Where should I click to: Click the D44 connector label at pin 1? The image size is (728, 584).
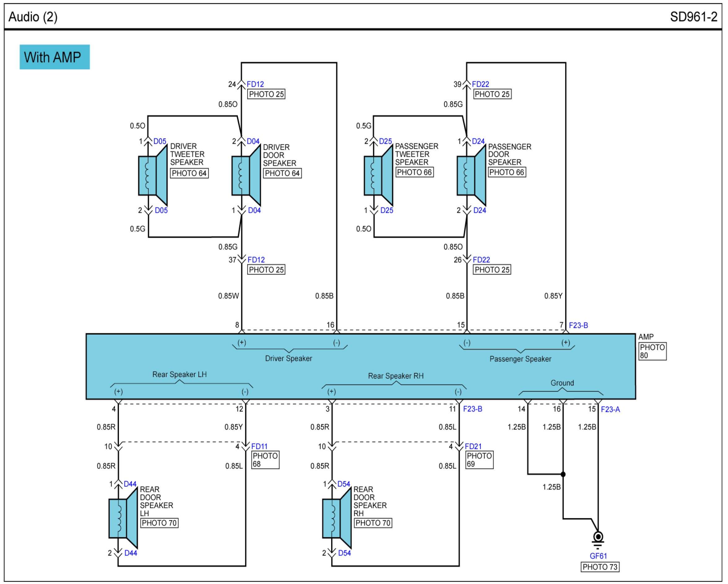[130, 484]
